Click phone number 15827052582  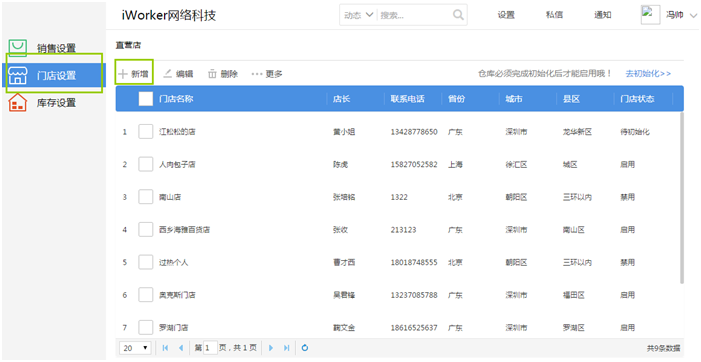click(414, 164)
